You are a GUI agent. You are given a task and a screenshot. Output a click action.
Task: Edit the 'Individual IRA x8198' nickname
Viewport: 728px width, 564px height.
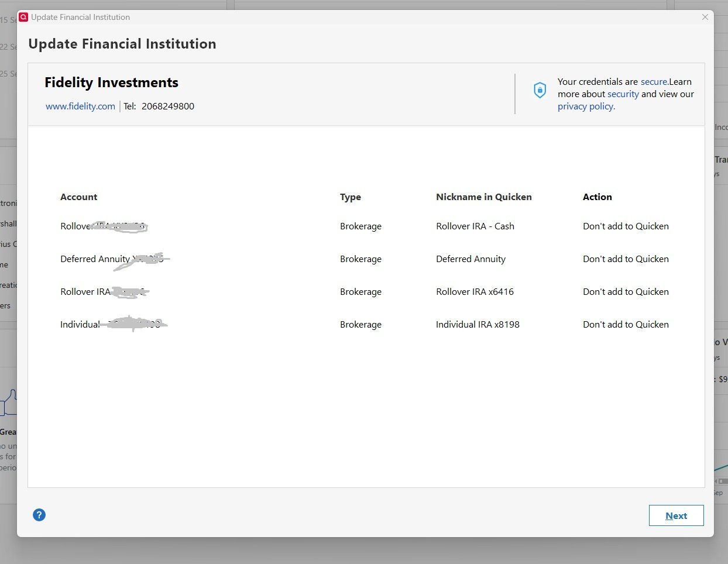[x=478, y=325]
